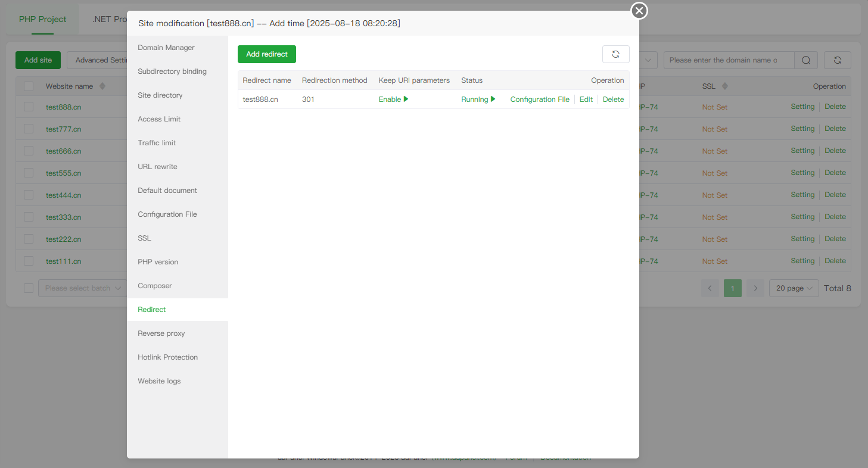This screenshot has height=468, width=868.
Task: Open the Please select batch dropdown
Action: (82, 288)
